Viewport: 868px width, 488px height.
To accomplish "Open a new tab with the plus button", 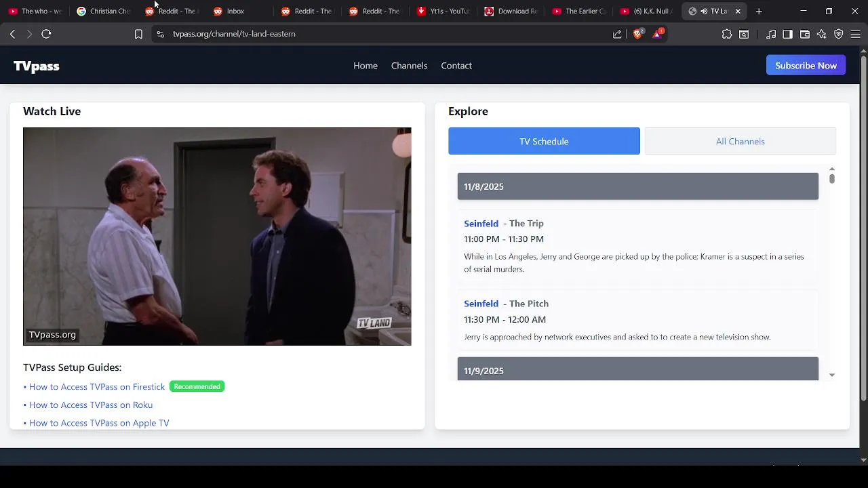I will pyautogui.click(x=759, y=11).
